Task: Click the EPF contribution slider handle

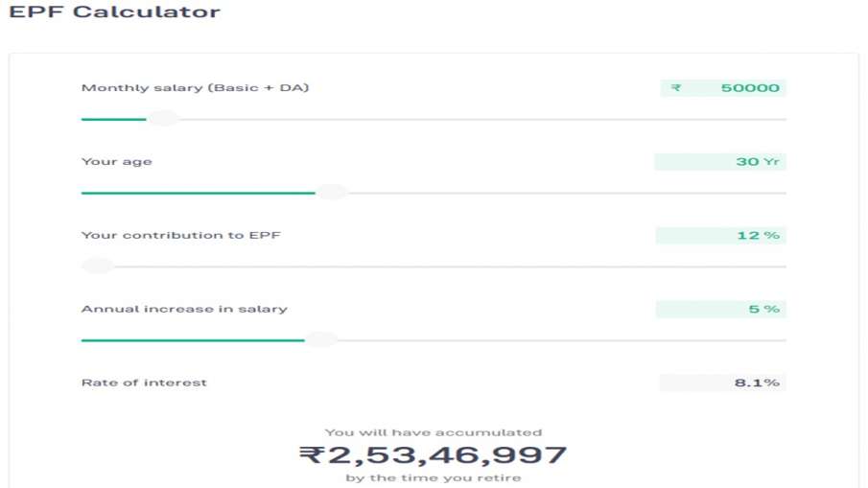Action: tap(97, 267)
